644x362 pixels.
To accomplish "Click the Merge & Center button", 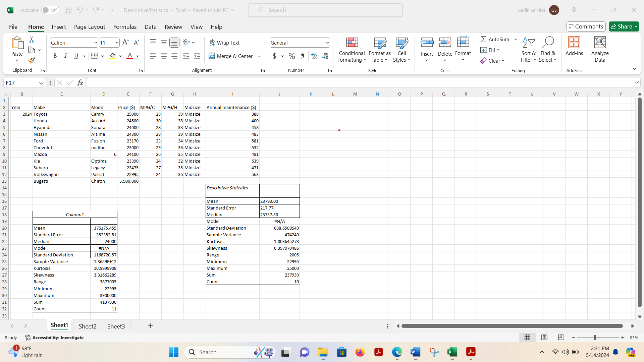I will click(231, 56).
